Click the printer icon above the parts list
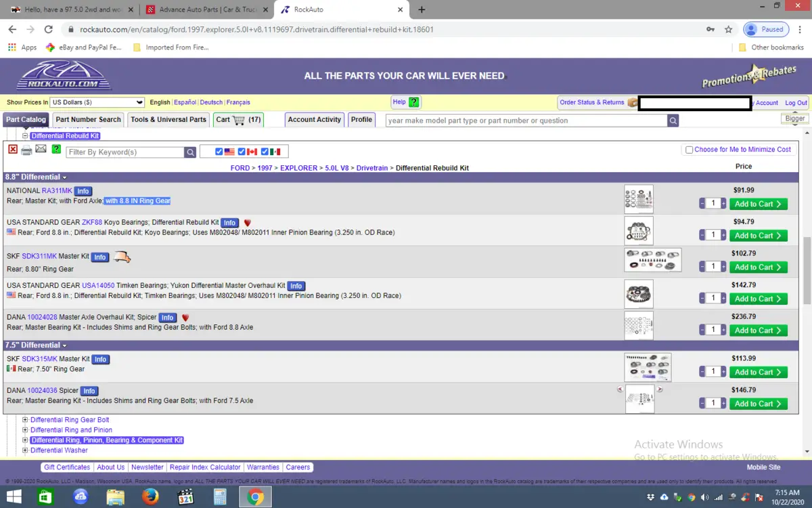This screenshot has width=812, height=508. (x=26, y=150)
